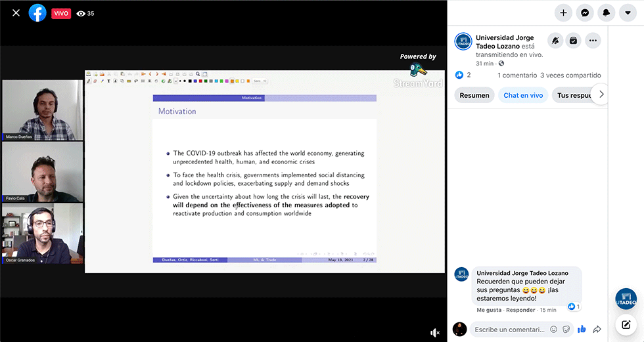Viewport: 644px width, 342px height.
Task: Switch to the Resumen tab
Action: (x=474, y=95)
